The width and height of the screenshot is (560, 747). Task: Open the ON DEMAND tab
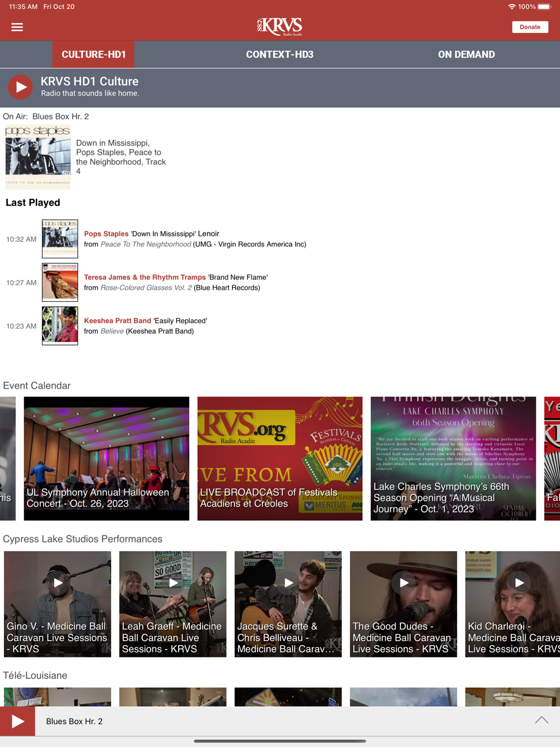pyautogui.click(x=466, y=54)
